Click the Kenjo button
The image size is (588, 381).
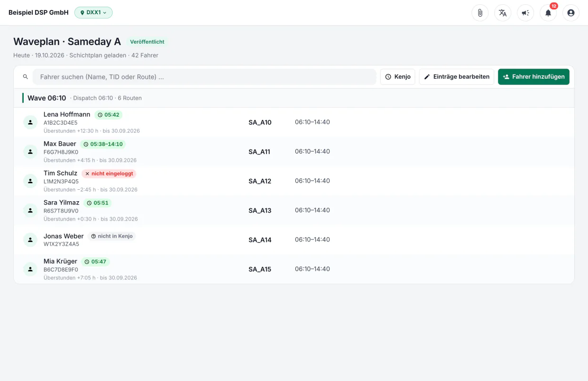397,77
